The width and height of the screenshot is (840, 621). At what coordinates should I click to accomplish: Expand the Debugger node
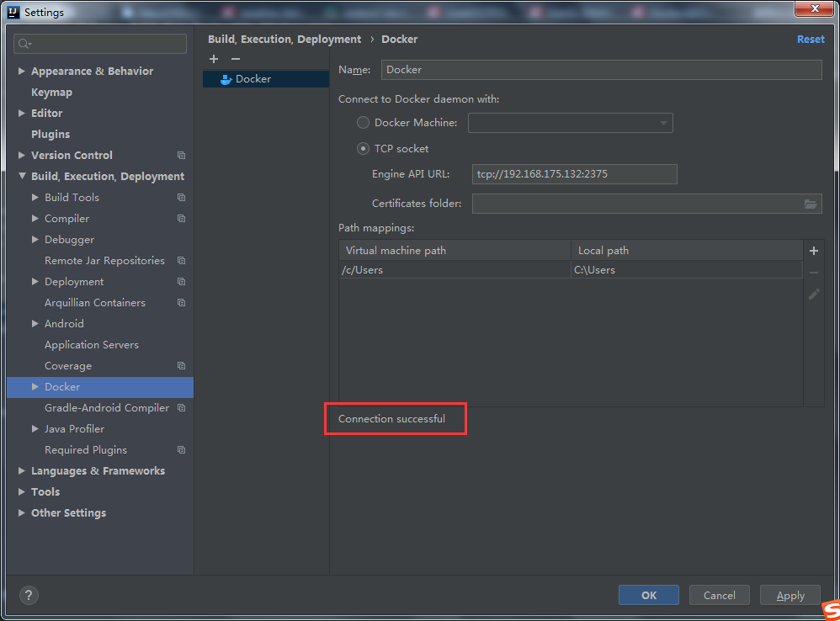tap(35, 239)
